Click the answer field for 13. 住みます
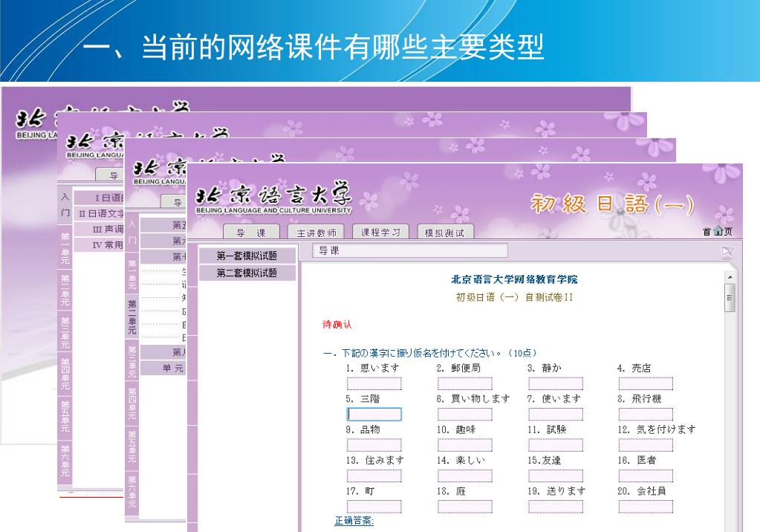760x532 pixels. tap(374, 476)
